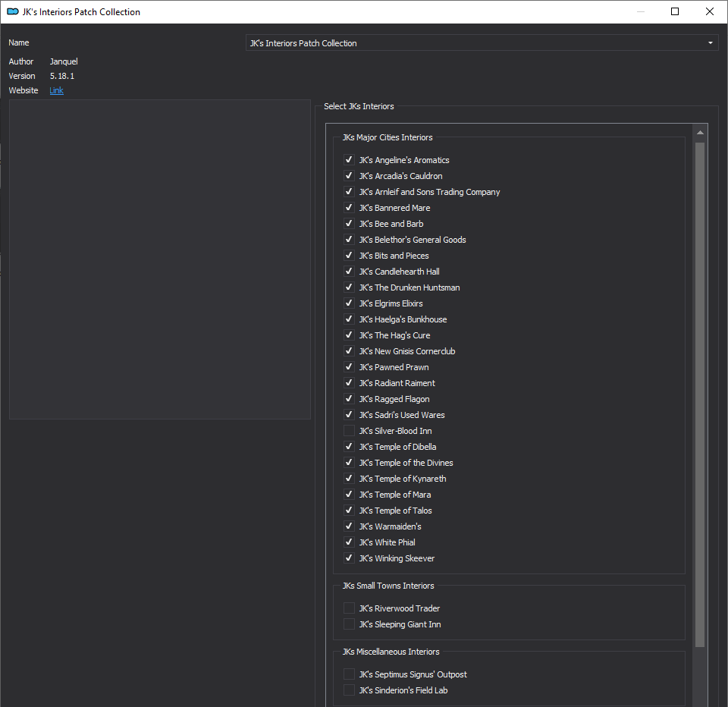Toggle JK's Bits and Pieces
Screen dimensions: 728x707
[349, 256]
